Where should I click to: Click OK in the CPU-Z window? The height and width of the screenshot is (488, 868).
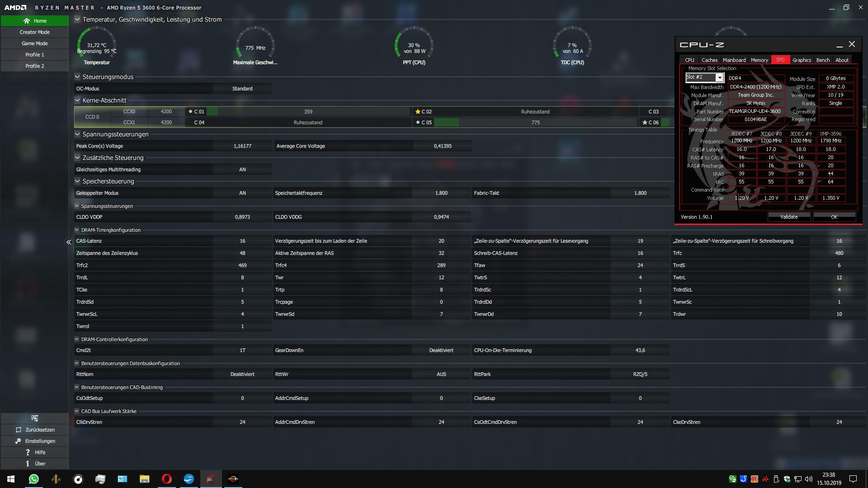(834, 217)
